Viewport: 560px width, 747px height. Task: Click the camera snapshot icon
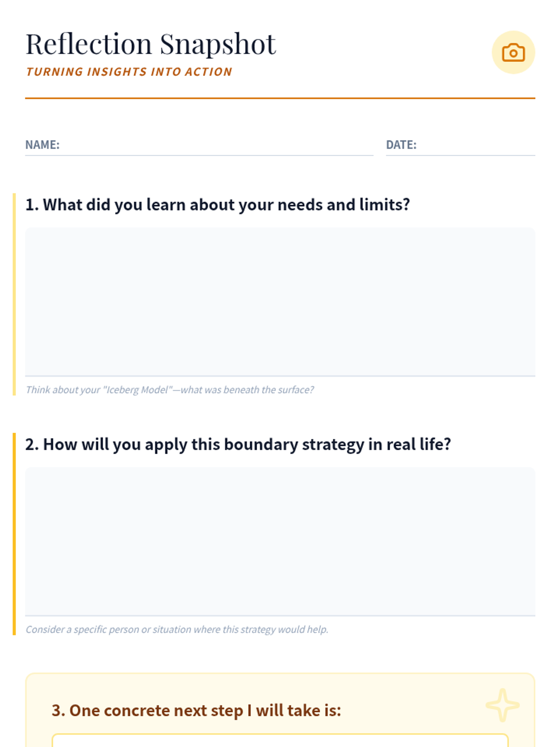click(x=513, y=52)
